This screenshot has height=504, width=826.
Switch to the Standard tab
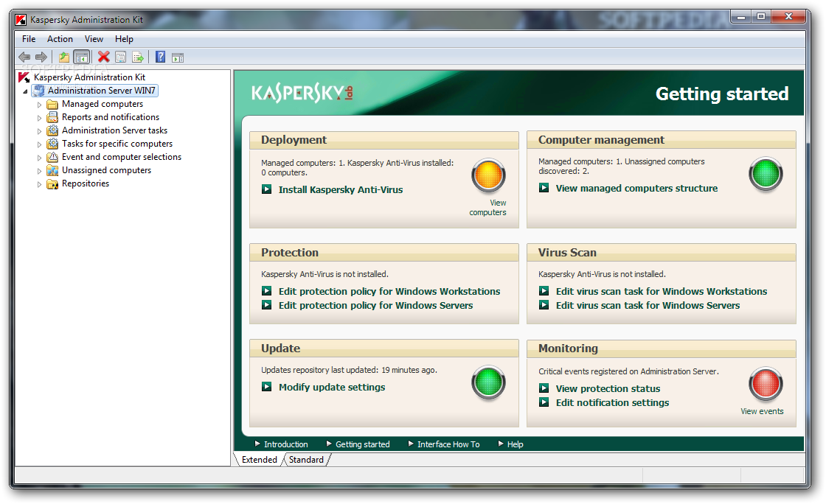click(x=306, y=460)
